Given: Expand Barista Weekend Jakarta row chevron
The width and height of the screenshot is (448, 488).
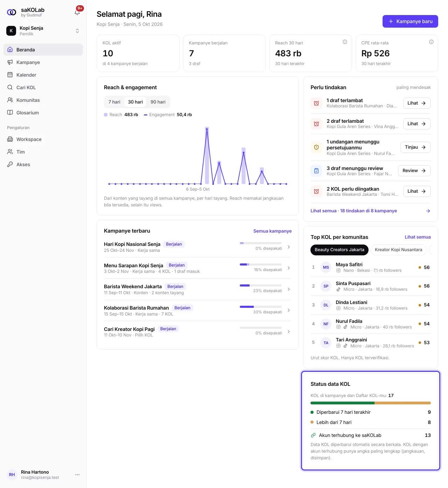Looking at the screenshot, I should [x=289, y=289].
